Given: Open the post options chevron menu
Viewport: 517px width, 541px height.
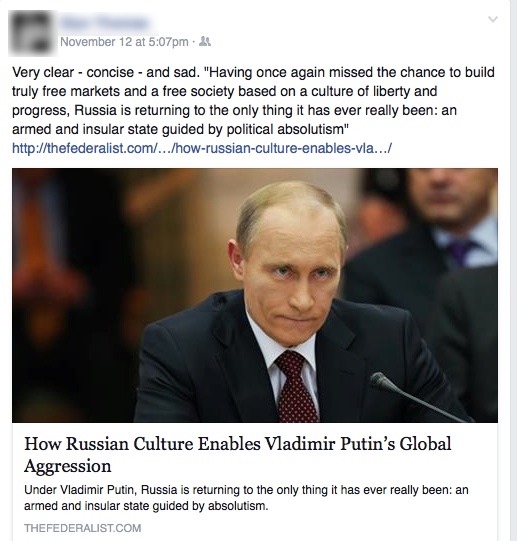Looking at the screenshot, I should [x=493, y=19].
